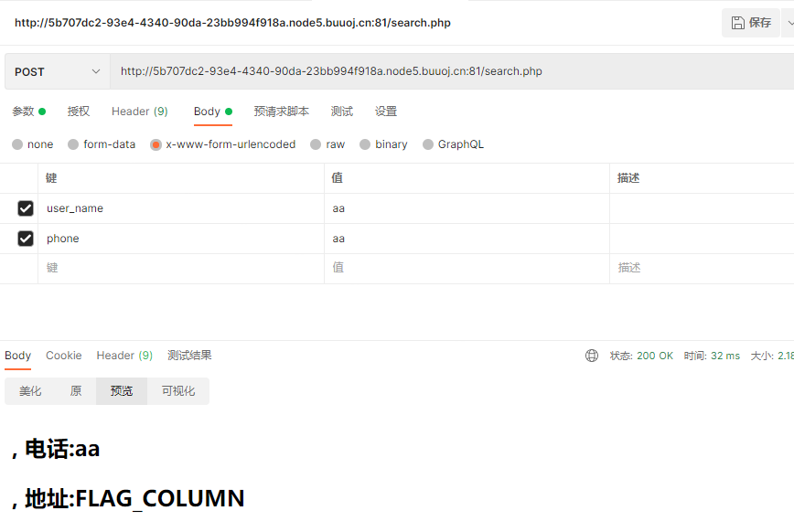Switch to the 参数 tab
The width and height of the screenshot is (794, 532).
pos(23,112)
